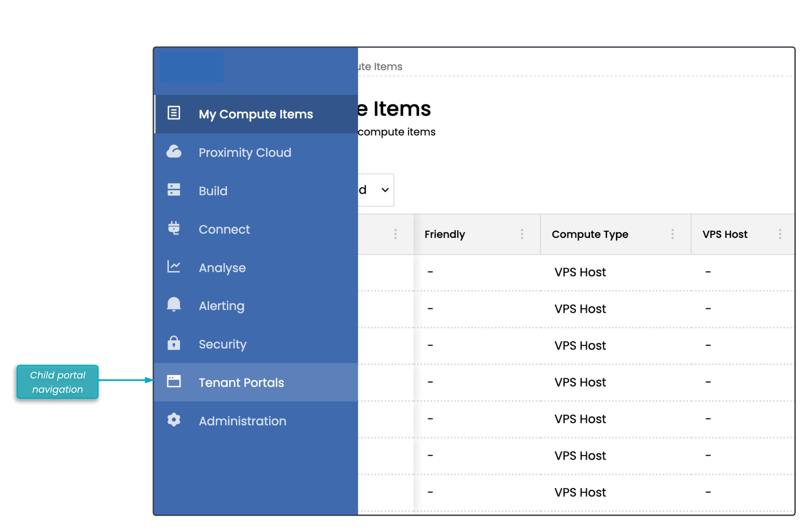Image resolution: width=812 pixels, height=530 pixels.
Task: Open the Friendly column options menu
Action: (522, 234)
